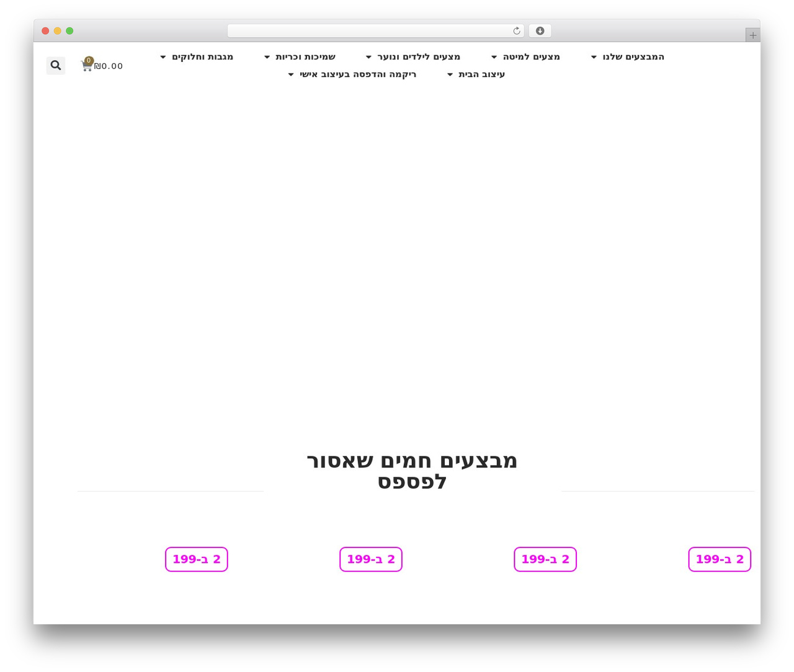Open the מצעים למיטה menu
This screenshot has width=794, height=672.
coord(532,57)
